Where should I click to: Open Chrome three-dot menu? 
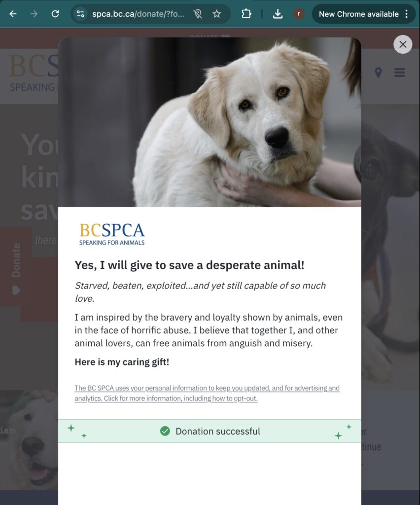pos(407,14)
